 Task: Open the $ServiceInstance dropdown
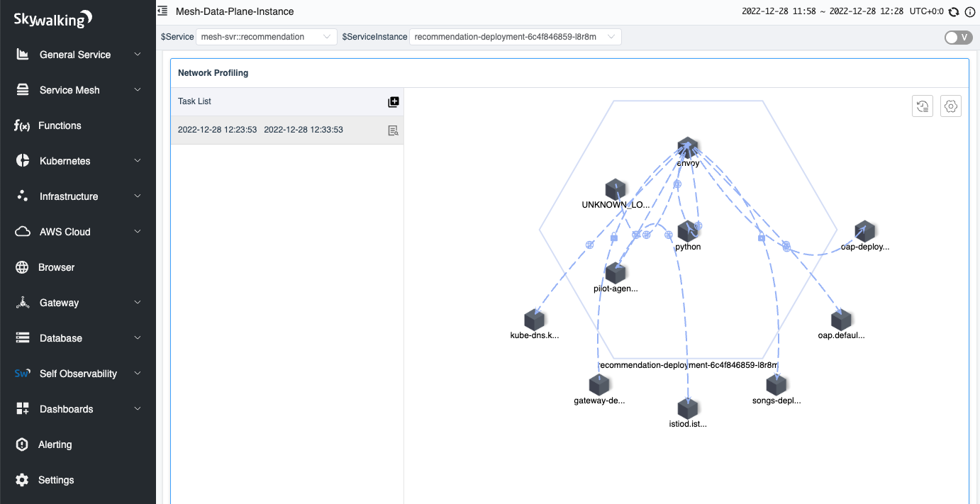coord(515,37)
